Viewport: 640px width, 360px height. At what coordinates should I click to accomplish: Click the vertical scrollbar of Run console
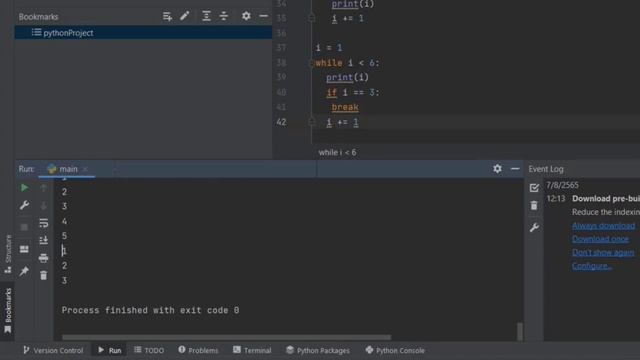[520, 331]
